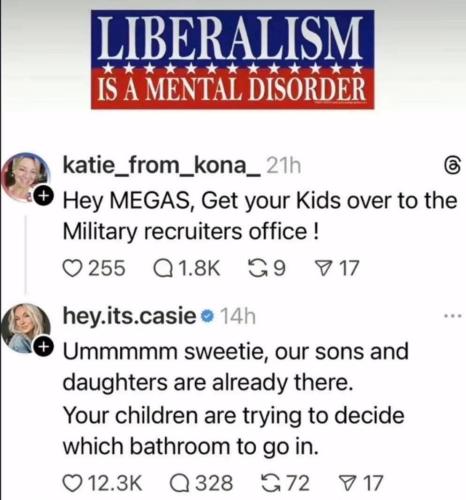View katie_from_kona_'s profile picture
Viewport: 466px width, 500px height.
(x=26, y=177)
